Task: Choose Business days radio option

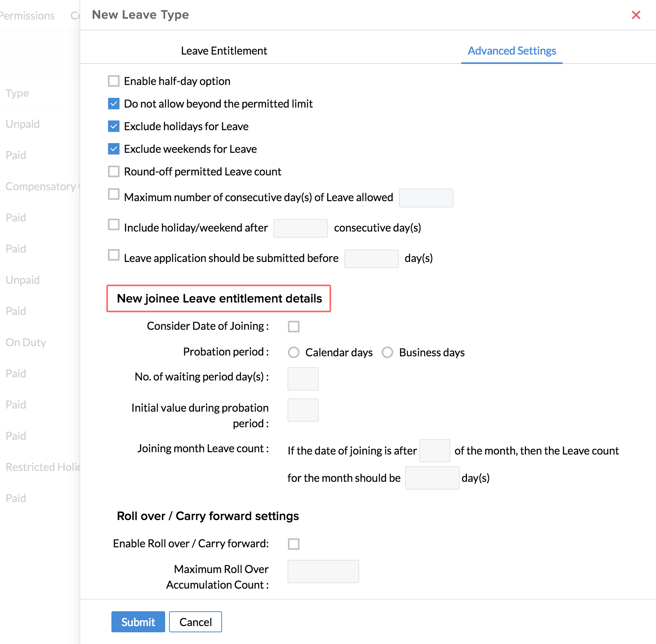Action: [x=387, y=352]
